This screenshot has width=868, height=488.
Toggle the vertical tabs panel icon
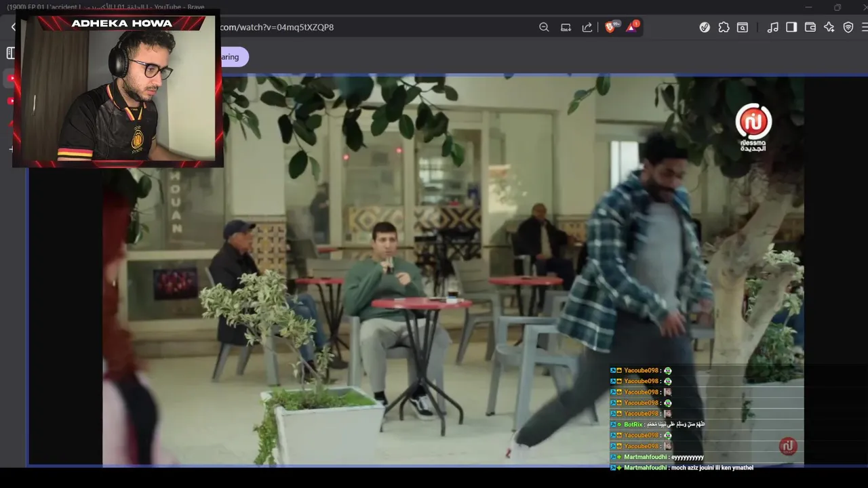click(9, 53)
